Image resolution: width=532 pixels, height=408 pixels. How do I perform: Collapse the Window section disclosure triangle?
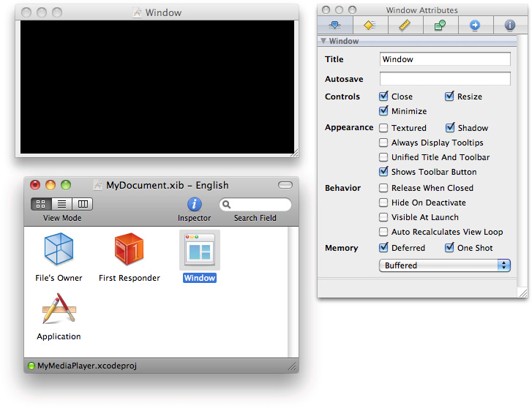click(x=324, y=42)
